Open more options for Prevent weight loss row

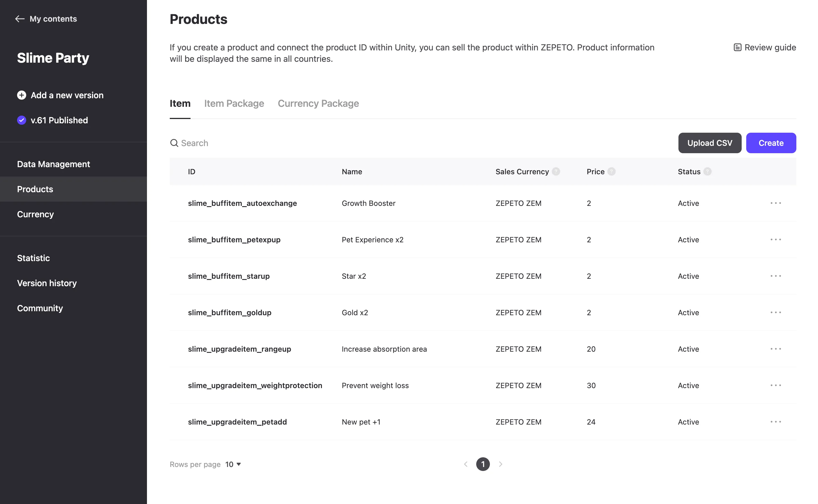[x=776, y=385]
